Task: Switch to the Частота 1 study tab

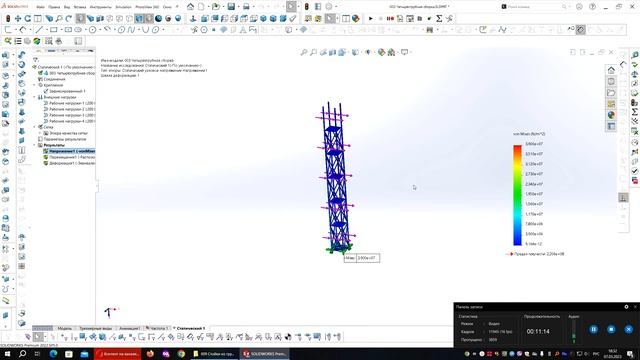Action: (x=157, y=328)
